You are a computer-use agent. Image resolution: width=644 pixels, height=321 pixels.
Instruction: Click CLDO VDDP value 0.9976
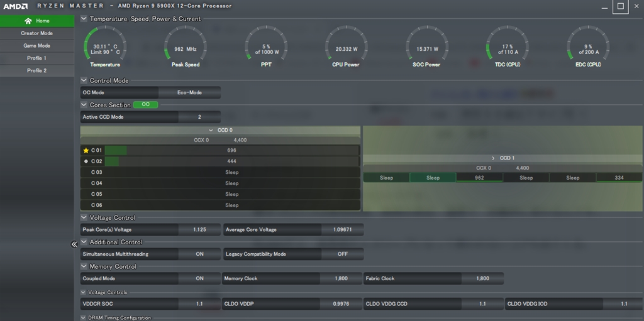coord(341,304)
